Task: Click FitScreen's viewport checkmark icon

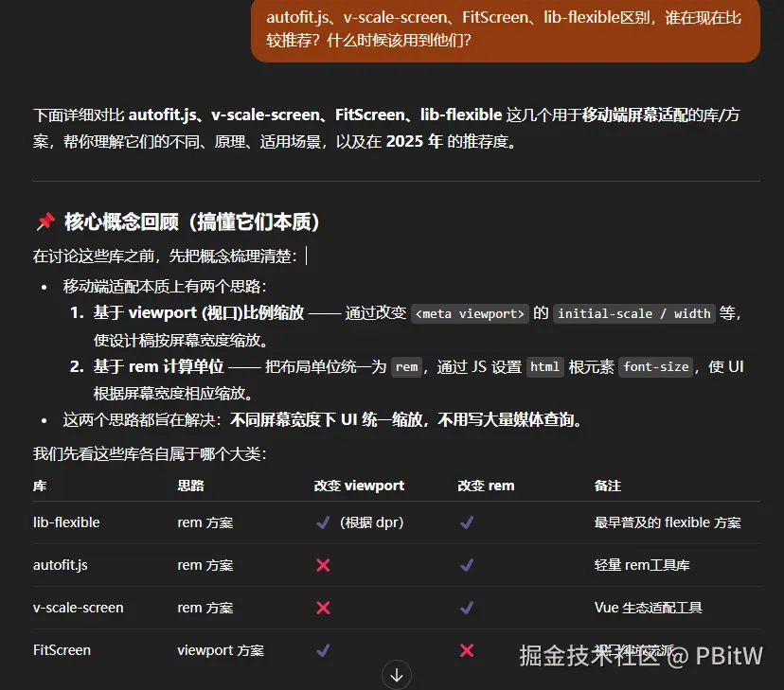Action: (323, 650)
